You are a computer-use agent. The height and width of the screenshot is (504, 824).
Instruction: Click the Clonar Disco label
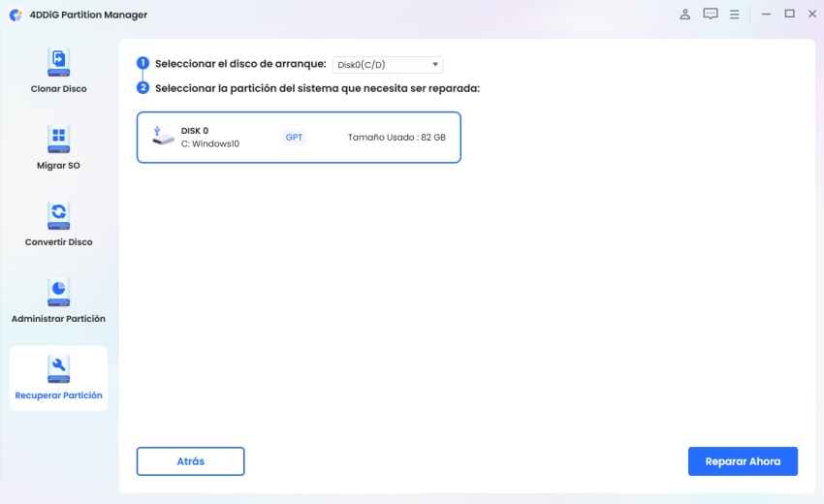[x=58, y=89]
